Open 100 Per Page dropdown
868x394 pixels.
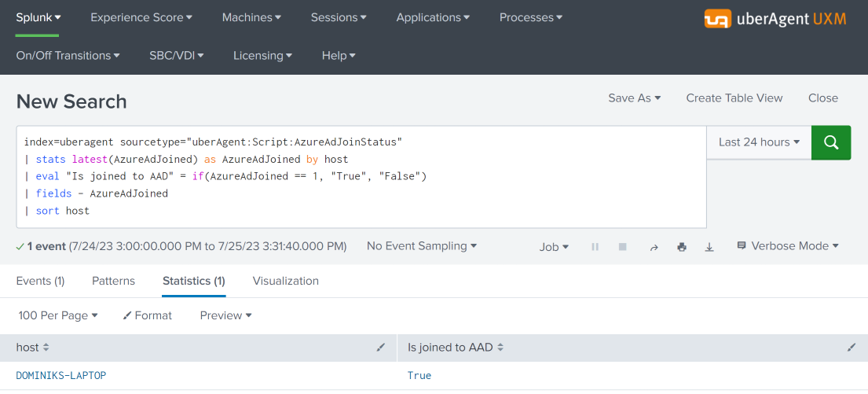click(58, 315)
